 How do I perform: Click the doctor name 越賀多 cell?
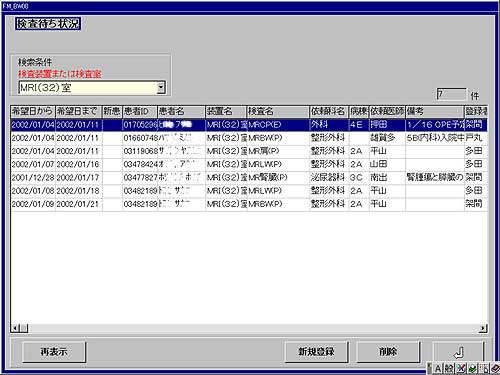coord(387,138)
